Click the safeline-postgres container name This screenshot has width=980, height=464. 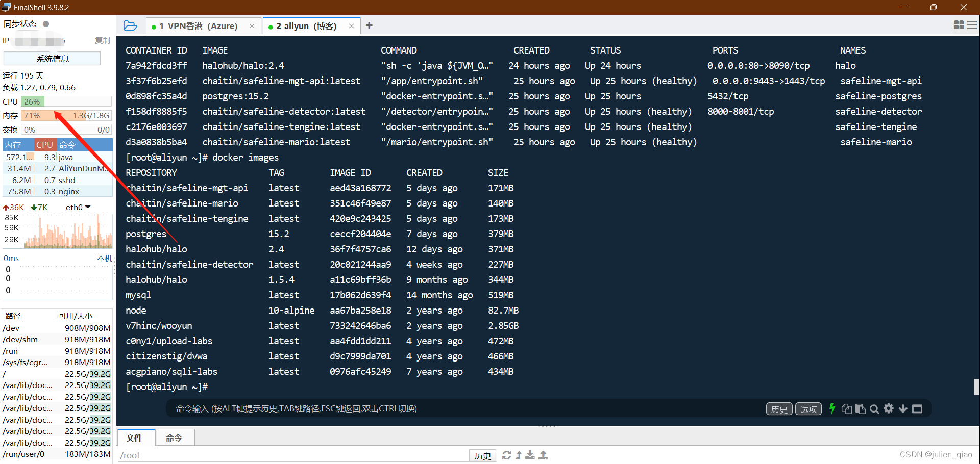[878, 96]
